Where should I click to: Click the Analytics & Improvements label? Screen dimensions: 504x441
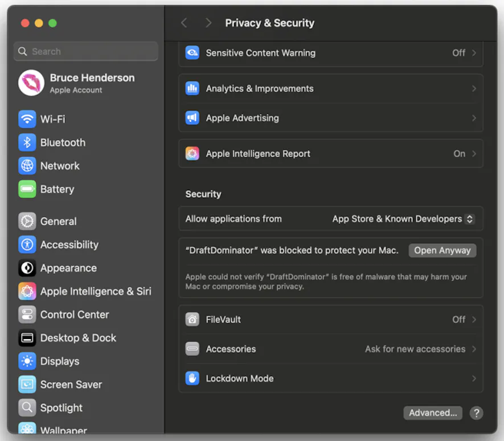pos(260,88)
